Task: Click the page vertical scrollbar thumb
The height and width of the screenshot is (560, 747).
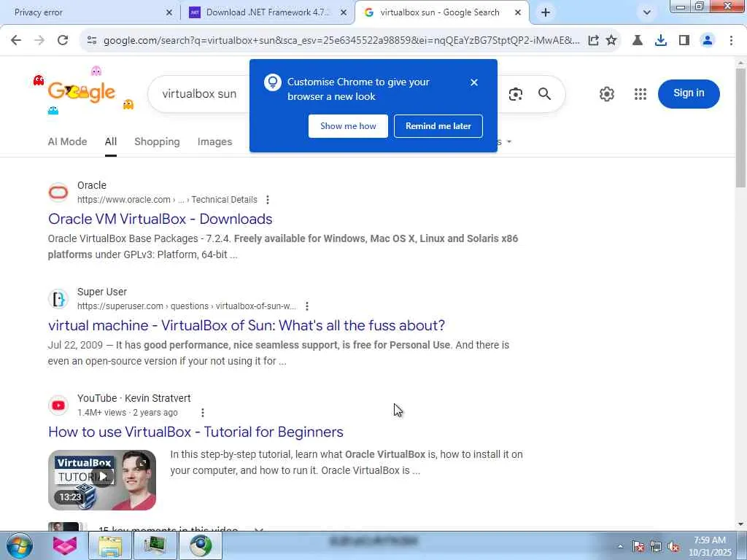Action: pos(740,127)
